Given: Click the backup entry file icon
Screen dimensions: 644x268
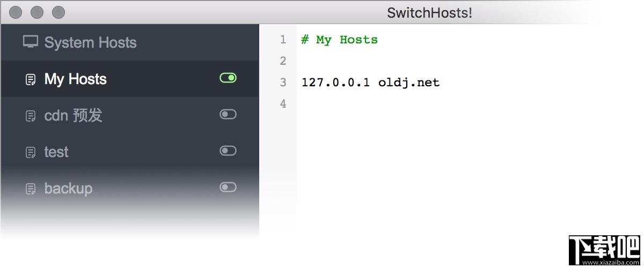Looking at the screenshot, I should tap(31, 189).
